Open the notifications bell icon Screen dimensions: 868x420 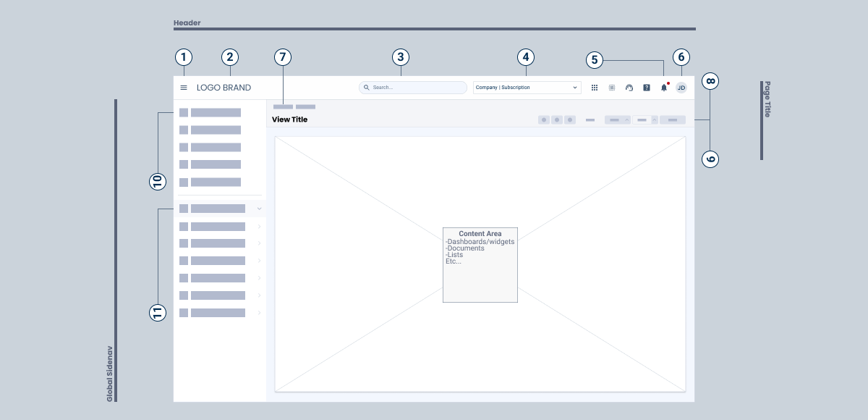coord(664,88)
